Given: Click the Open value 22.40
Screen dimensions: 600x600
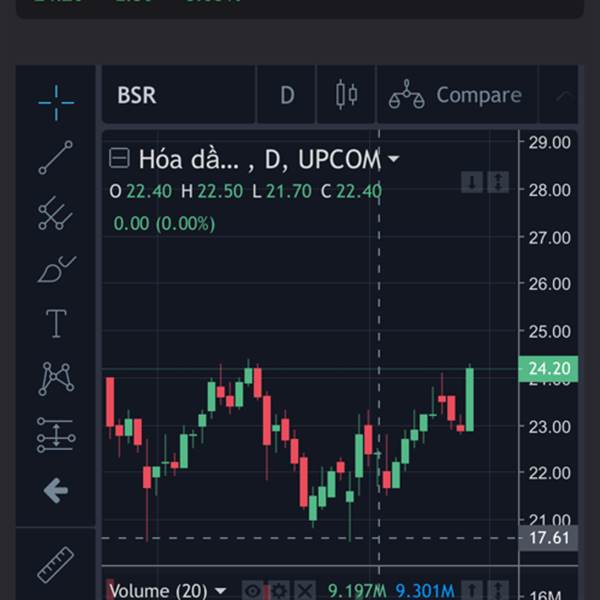Looking at the screenshot, I should click(x=149, y=191).
